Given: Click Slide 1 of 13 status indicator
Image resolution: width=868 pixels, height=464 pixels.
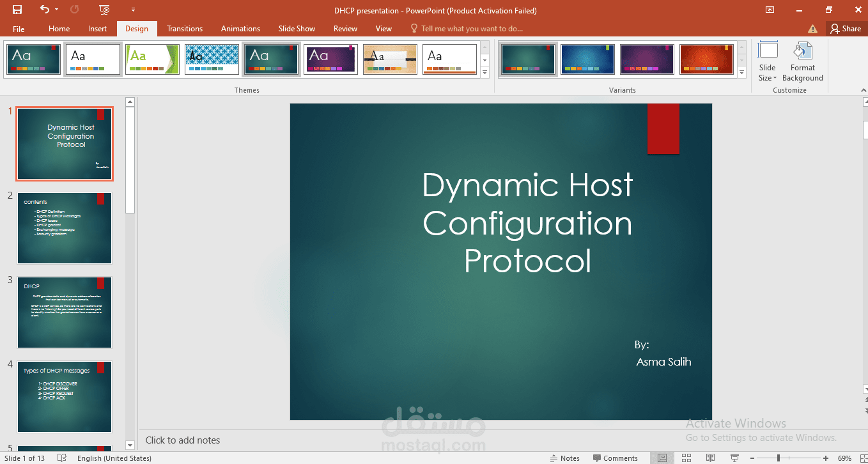Looking at the screenshot, I should tap(25, 458).
